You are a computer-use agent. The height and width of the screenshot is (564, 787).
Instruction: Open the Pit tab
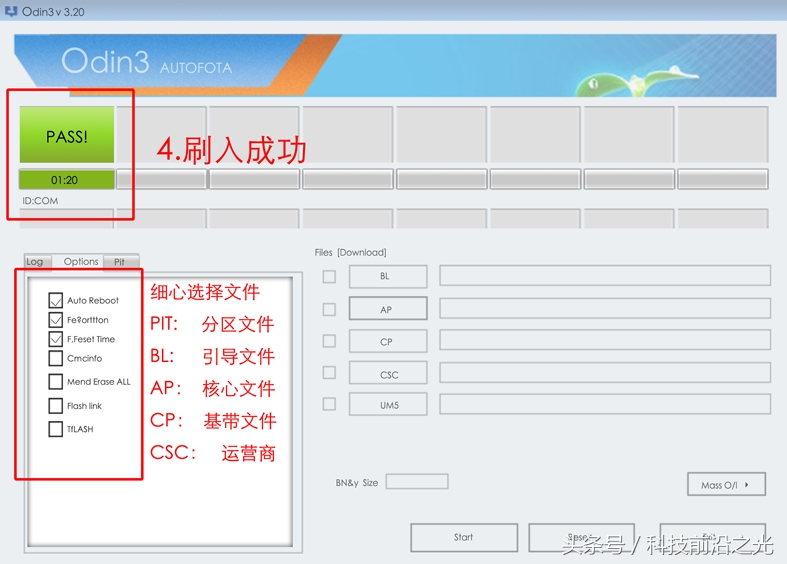[x=120, y=262]
